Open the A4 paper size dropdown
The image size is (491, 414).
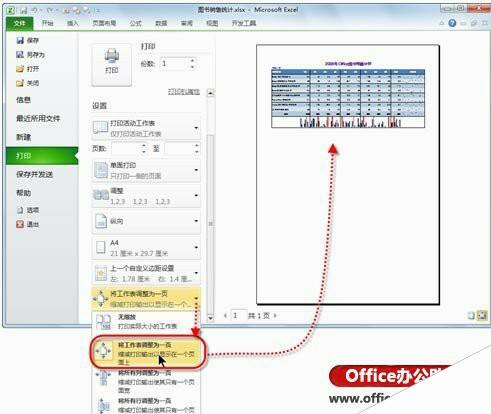146,247
